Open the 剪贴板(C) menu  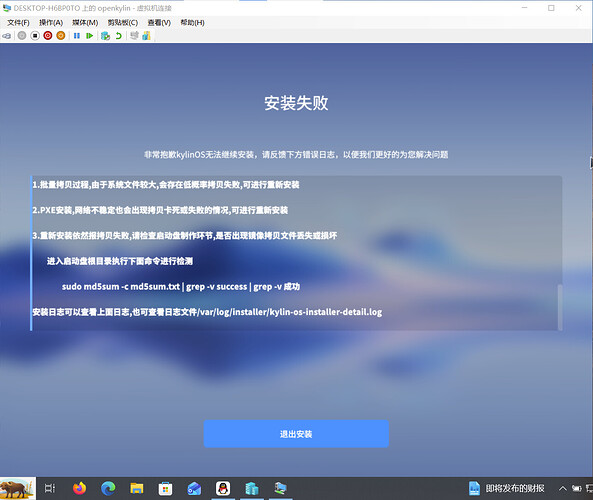click(x=123, y=23)
